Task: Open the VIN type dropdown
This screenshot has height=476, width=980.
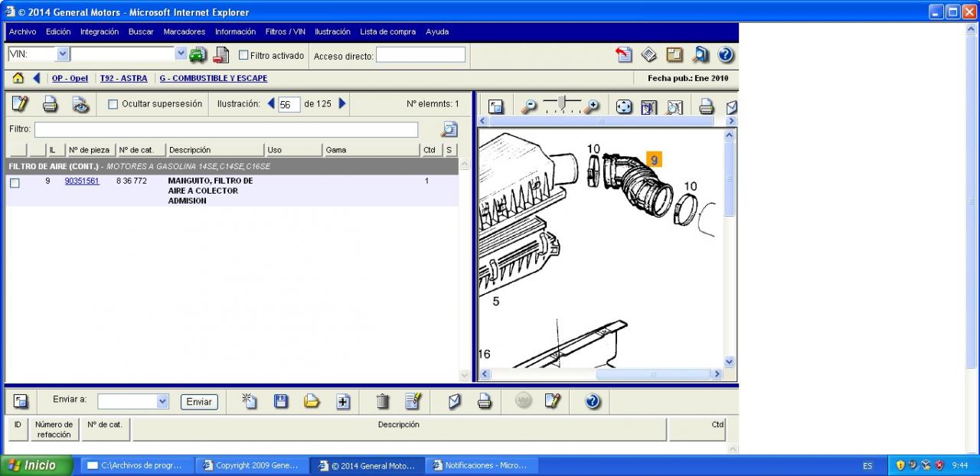Action: pyautogui.click(x=63, y=54)
